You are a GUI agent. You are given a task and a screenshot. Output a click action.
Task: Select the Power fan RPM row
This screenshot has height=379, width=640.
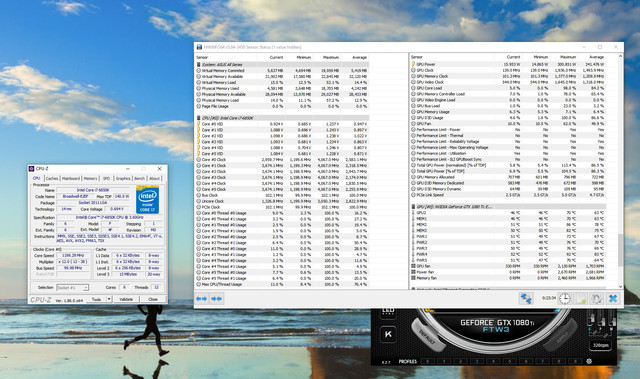508,272
